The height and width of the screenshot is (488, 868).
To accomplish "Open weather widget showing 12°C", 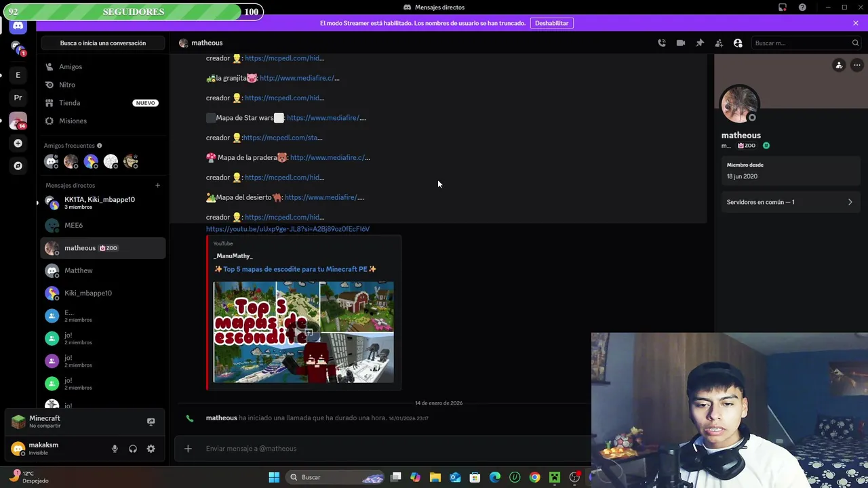I will pos(31,477).
